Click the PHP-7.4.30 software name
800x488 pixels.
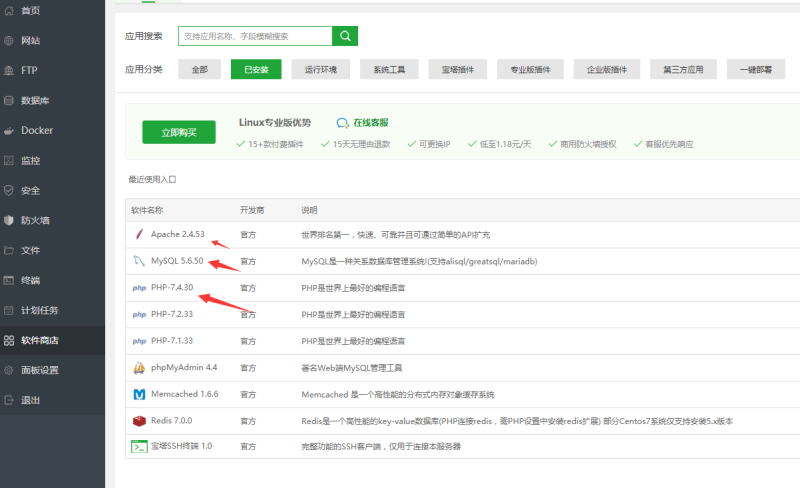pos(172,287)
